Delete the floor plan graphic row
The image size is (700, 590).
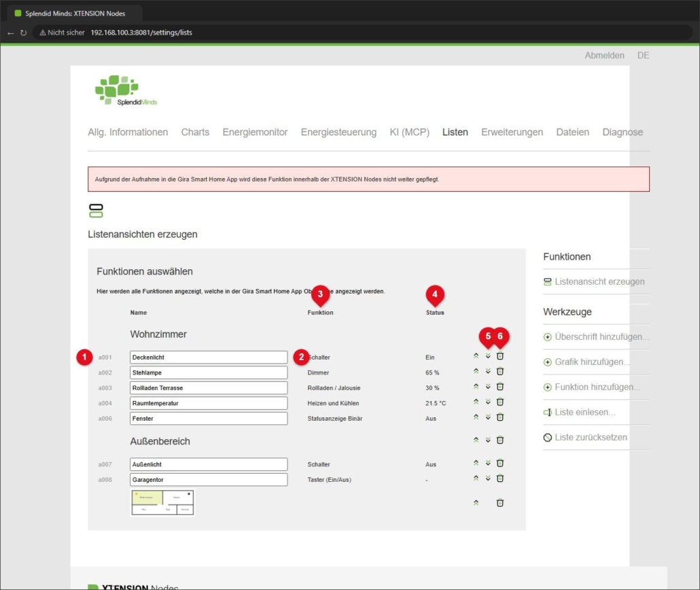tap(500, 503)
